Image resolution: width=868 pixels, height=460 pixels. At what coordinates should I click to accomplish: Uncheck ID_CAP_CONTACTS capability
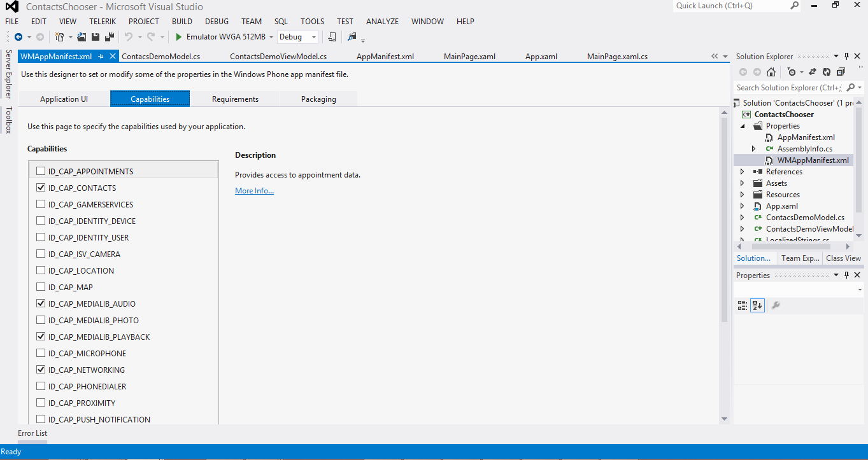41,188
